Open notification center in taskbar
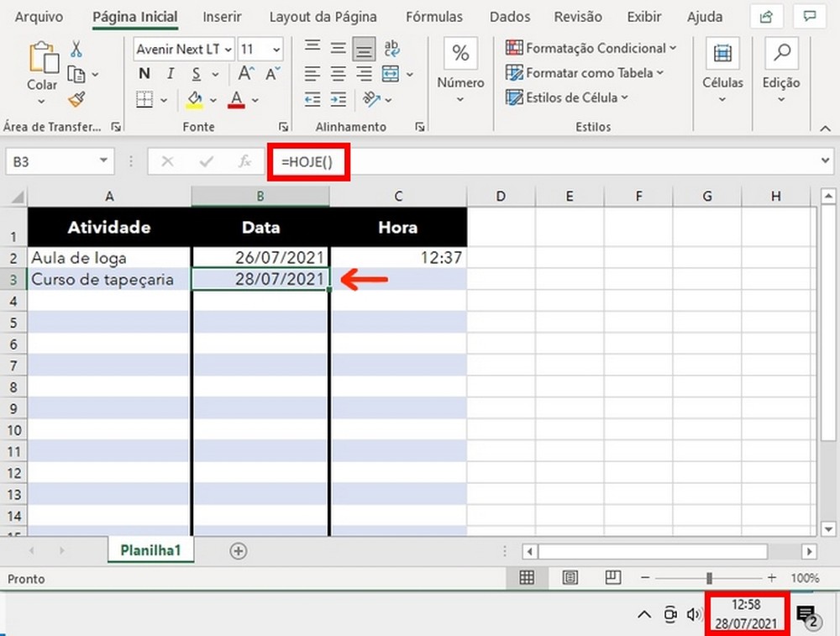 point(806,615)
